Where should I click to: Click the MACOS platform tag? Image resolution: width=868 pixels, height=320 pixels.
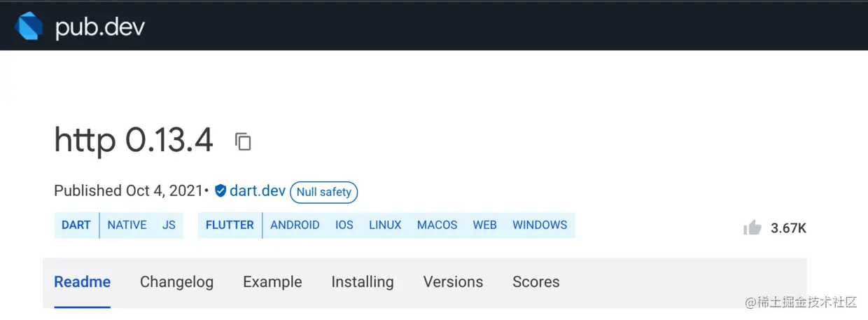pyautogui.click(x=437, y=225)
